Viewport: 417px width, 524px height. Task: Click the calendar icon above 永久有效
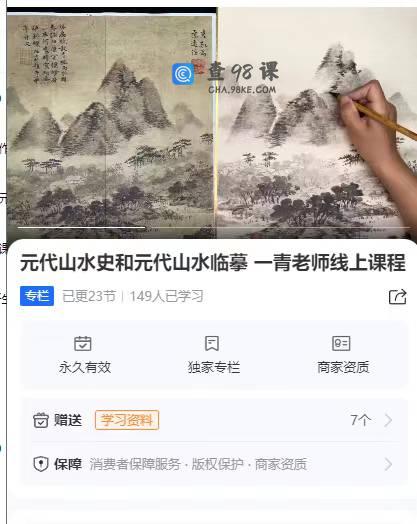tap(83, 343)
